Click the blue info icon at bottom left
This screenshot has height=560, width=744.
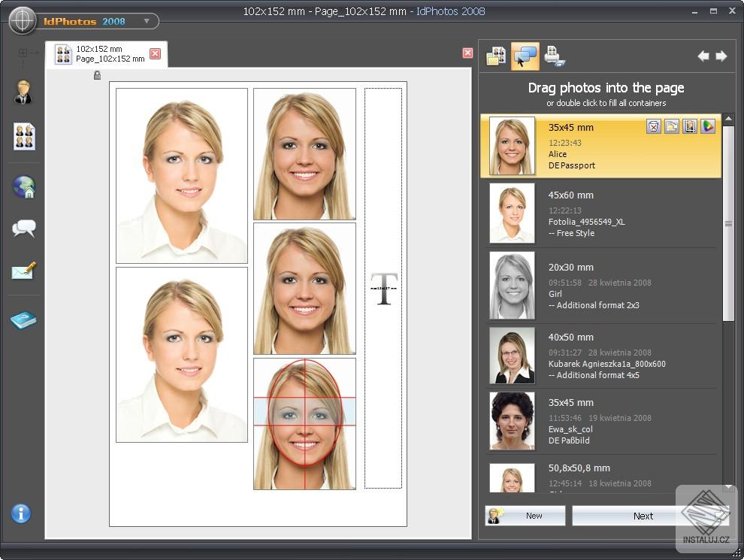[21, 513]
